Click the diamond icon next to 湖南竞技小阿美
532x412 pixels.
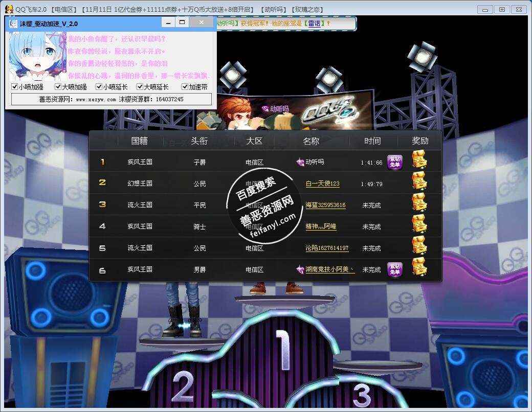pos(300,269)
